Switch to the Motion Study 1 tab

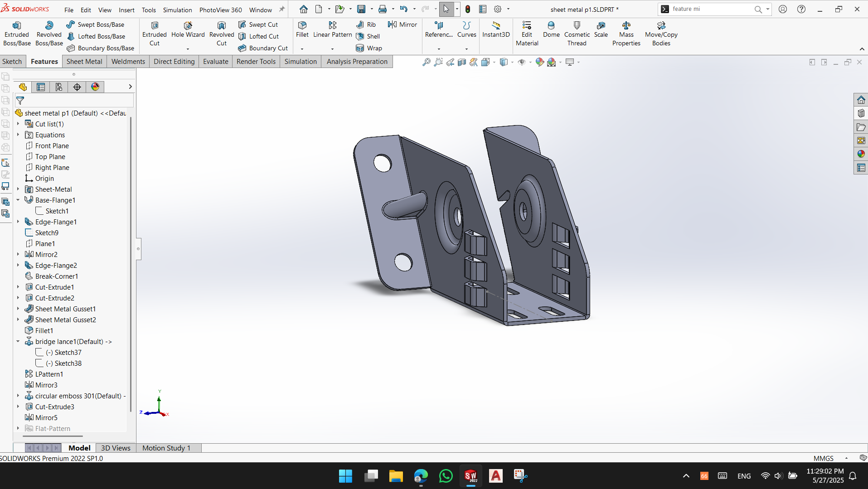pyautogui.click(x=166, y=448)
